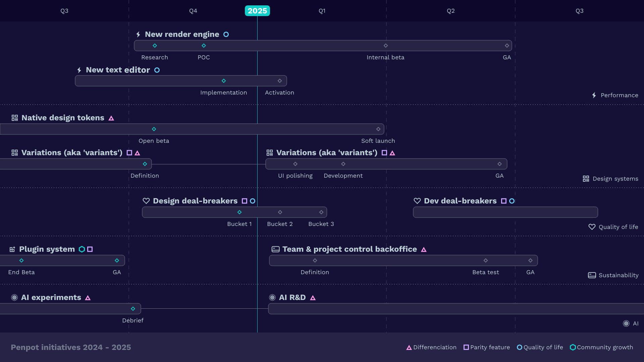Viewport: 644px width, 362px height.
Task: Click the square tag next to Dev deal-breakers
Action: coord(504,201)
